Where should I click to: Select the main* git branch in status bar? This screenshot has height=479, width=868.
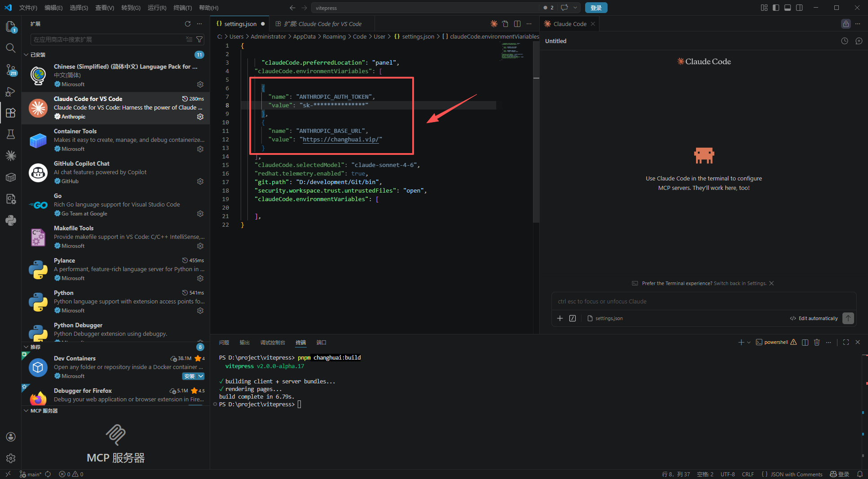click(31, 474)
